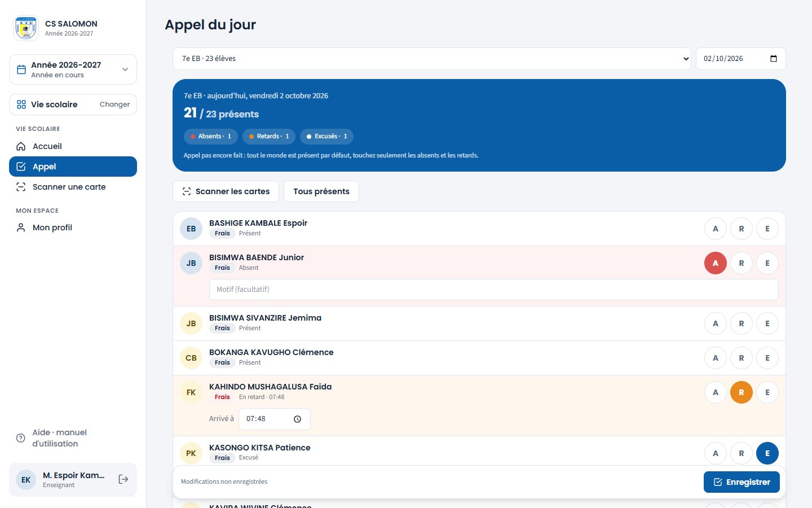Mark BOKANGA KAVUGHO Clémence late (R)

742,358
